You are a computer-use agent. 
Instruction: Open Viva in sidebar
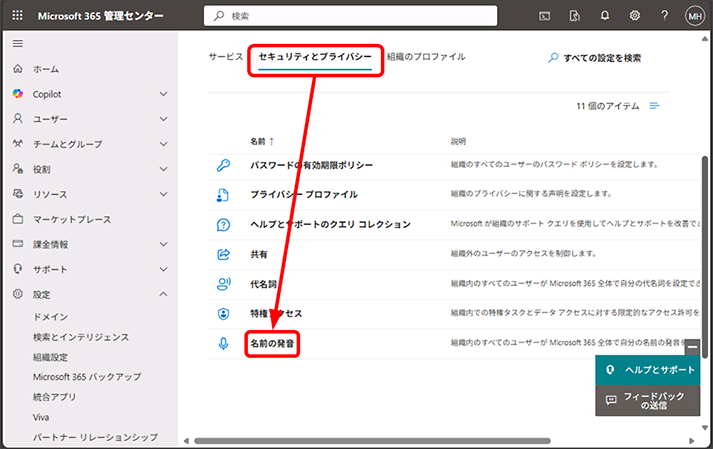coord(41,417)
